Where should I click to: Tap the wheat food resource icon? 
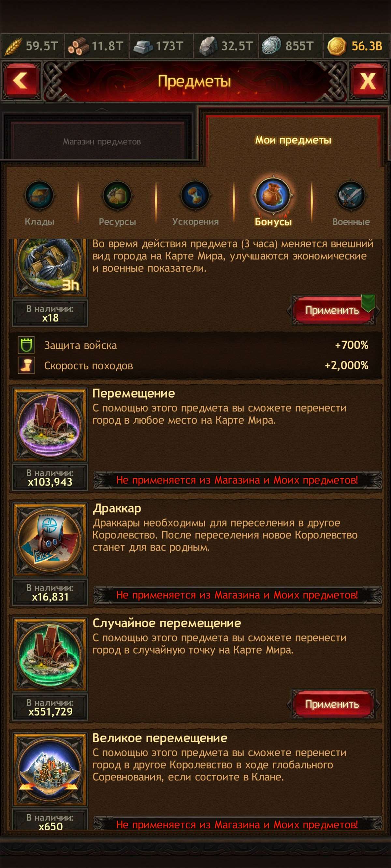click(x=13, y=46)
